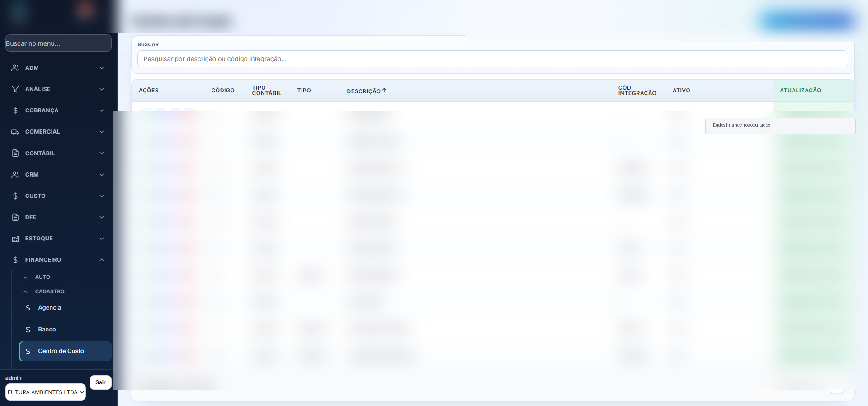Click the dollar icon beside Agencia
The height and width of the screenshot is (406, 868).
coord(28,308)
